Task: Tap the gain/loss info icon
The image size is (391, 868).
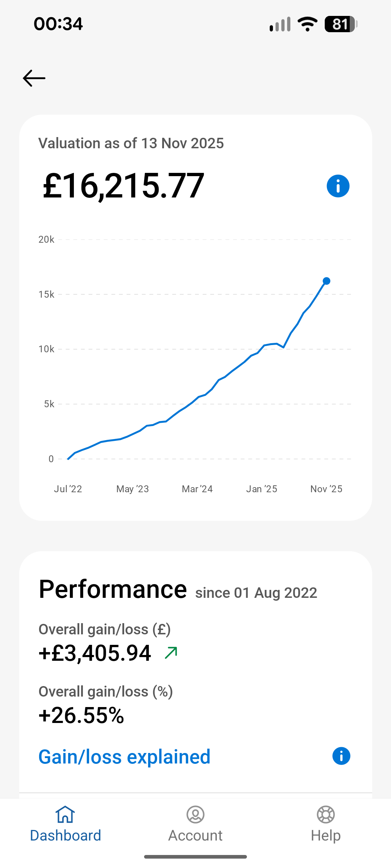Action: coord(341,756)
